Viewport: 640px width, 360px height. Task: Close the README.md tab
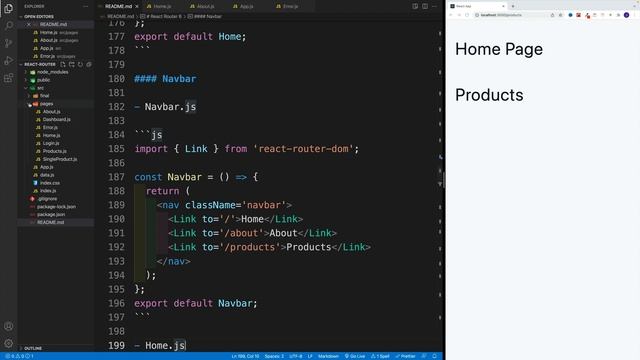click(x=137, y=7)
